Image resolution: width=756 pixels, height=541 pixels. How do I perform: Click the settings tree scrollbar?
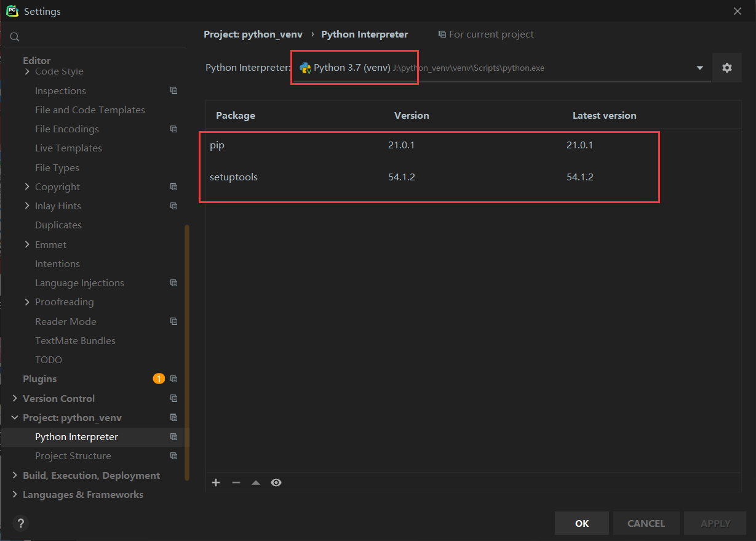187,353
